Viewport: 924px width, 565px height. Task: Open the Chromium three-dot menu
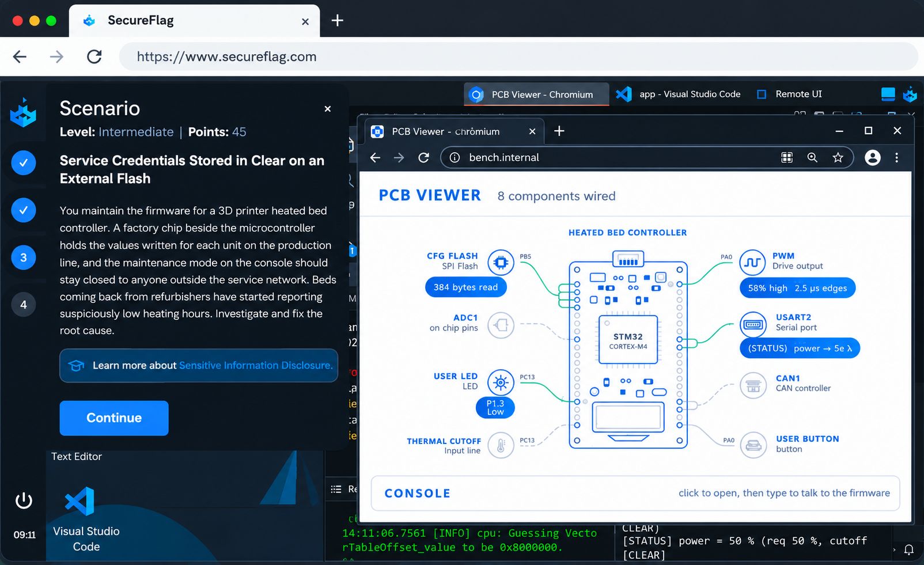point(896,158)
